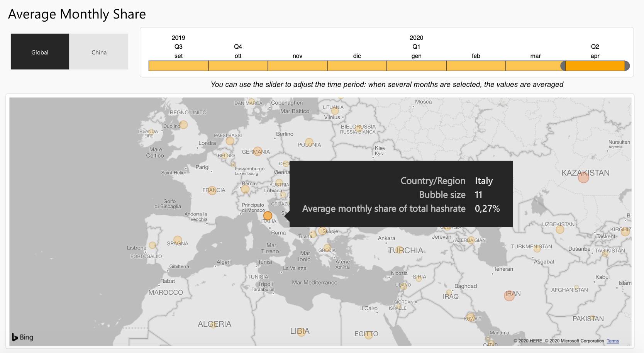The image size is (644, 353).
Task: Select the dic timeline segment
Action: [357, 66]
